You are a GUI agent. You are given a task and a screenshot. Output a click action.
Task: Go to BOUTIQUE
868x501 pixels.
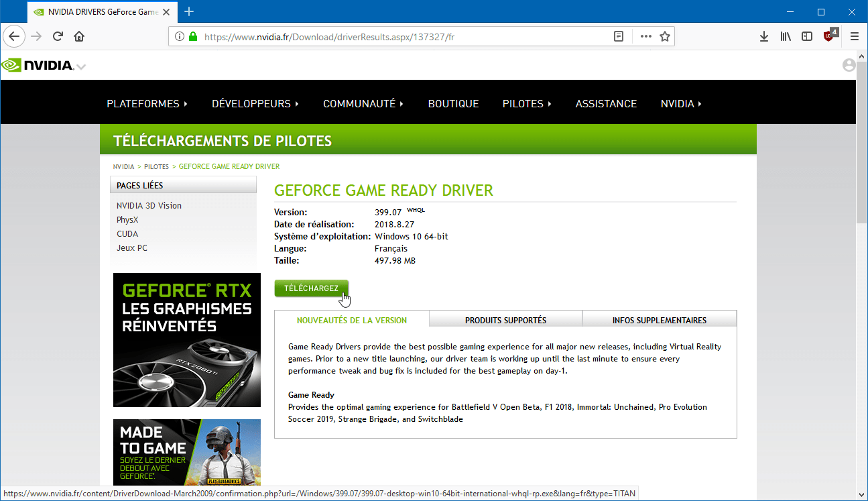click(x=453, y=104)
